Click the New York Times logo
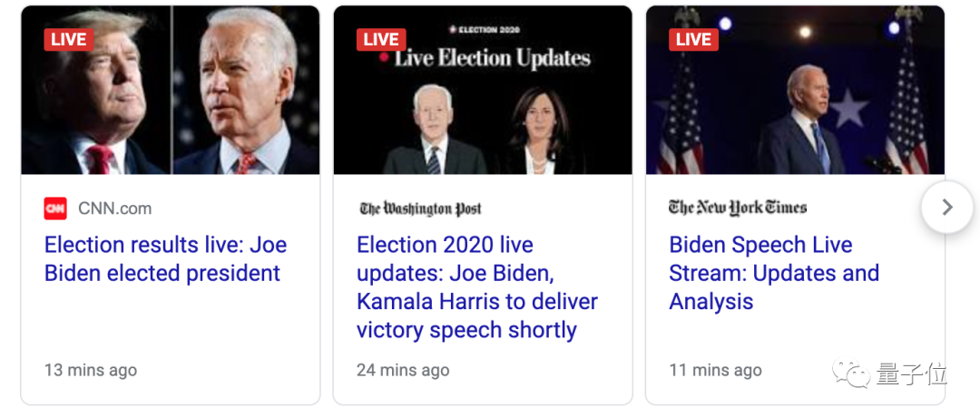Viewport: 980px width, 417px height. 737,208
